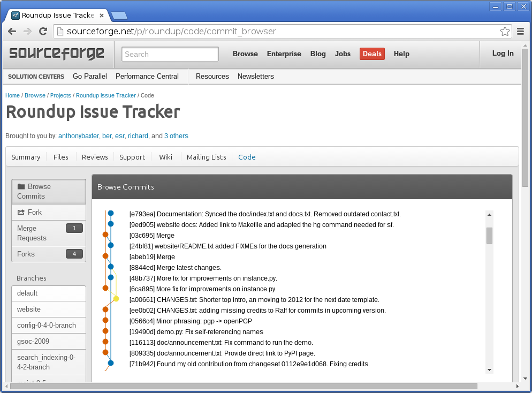532x393 pixels.
Task: Select the Fork icon in the sidebar
Action: tap(22, 212)
